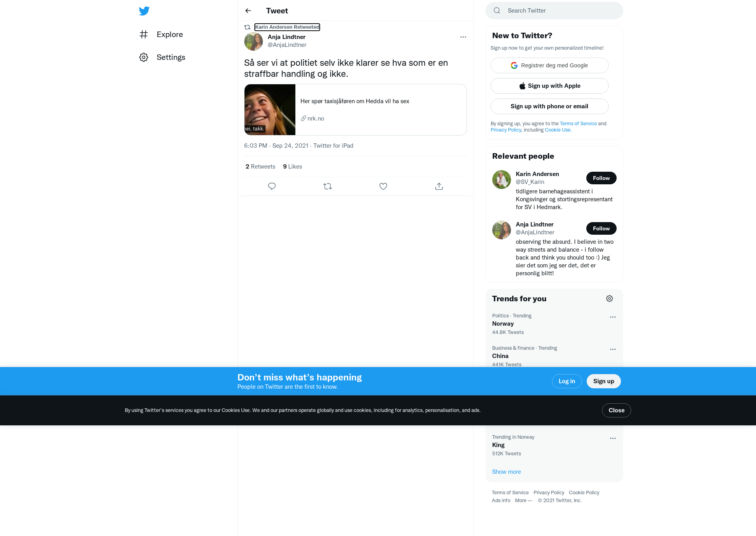Share the tweet using the share icon

[x=439, y=186]
